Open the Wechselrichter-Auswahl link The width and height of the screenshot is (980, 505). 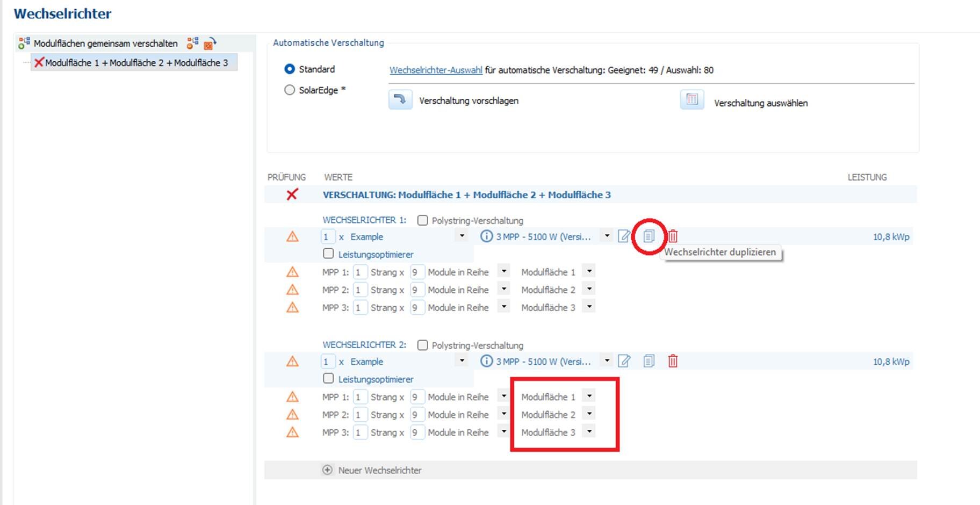point(436,70)
